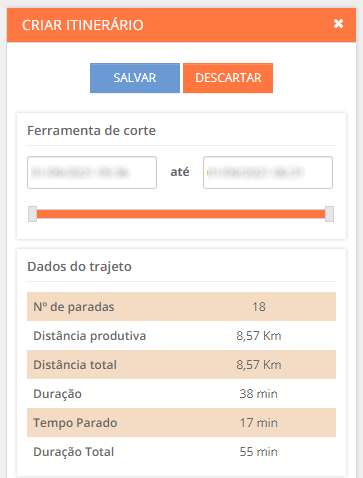This screenshot has width=363, height=478.
Task: Click the CRIAR ITINERÁRIO title text
Action: click(x=83, y=25)
